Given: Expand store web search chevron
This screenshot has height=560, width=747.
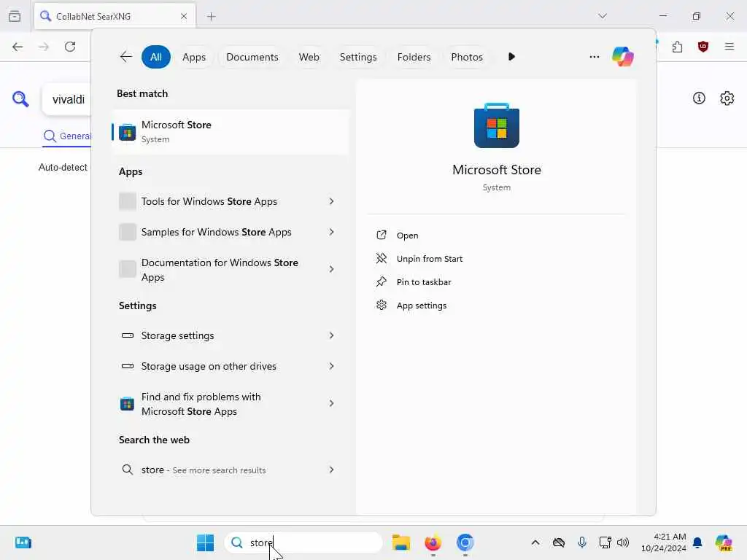Looking at the screenshot, I should click(x=332, y=470).
